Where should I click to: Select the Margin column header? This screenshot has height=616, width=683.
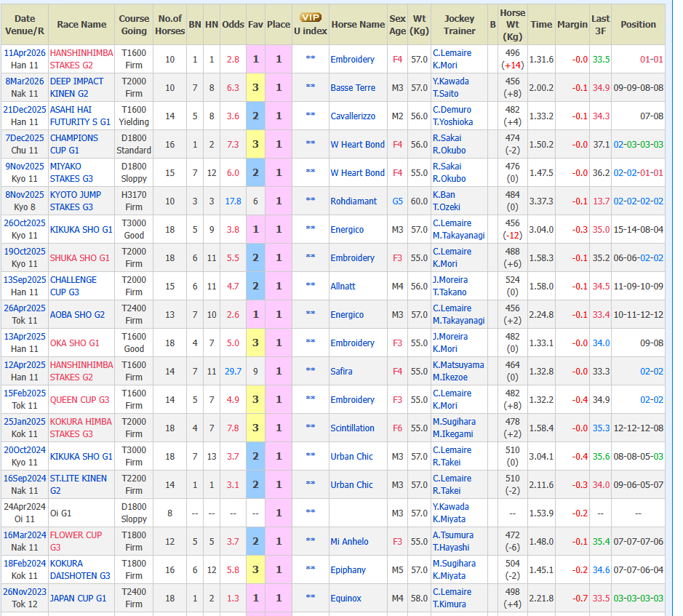coord(572,25)
